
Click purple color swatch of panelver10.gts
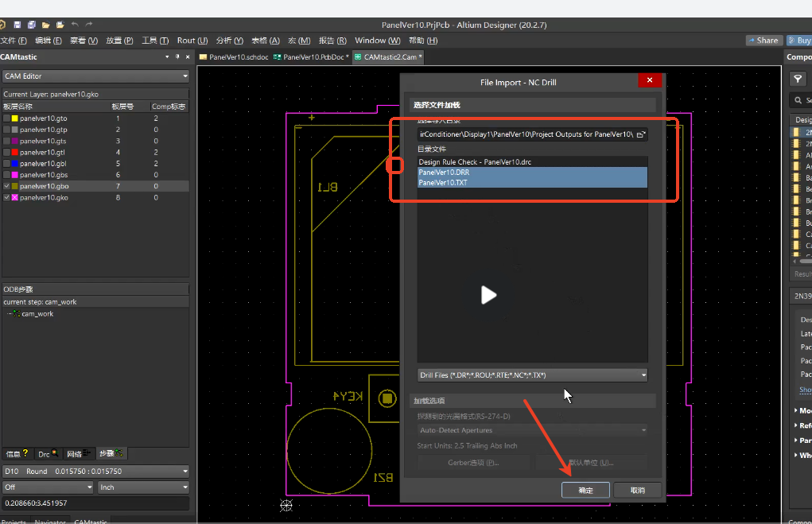[15, 141]
